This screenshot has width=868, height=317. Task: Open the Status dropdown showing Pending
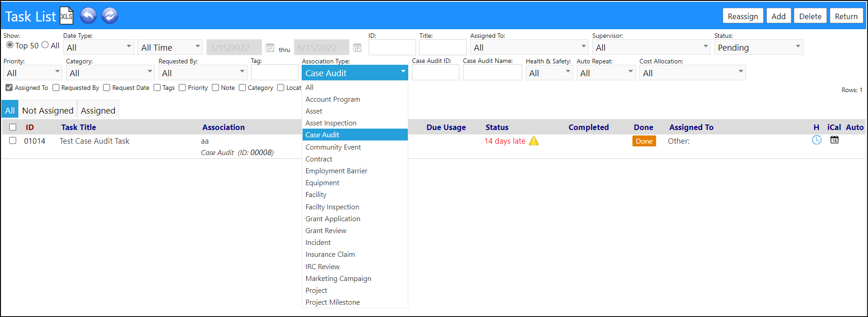(759, 47)
